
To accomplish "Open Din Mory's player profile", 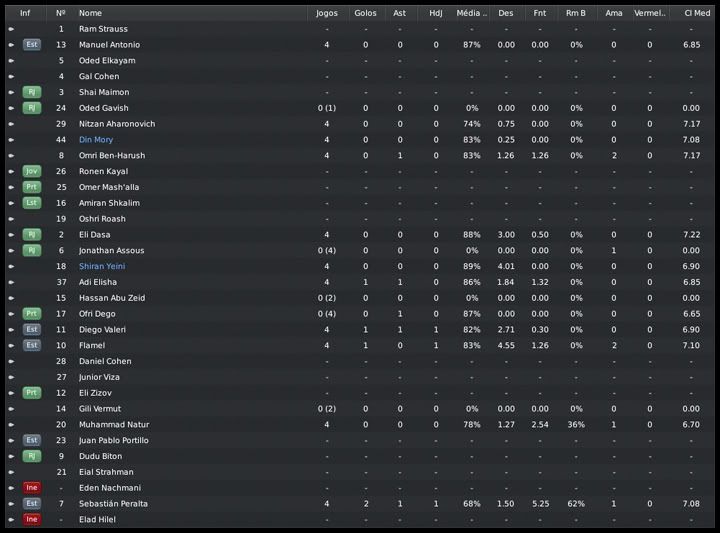I will point(96,140).
